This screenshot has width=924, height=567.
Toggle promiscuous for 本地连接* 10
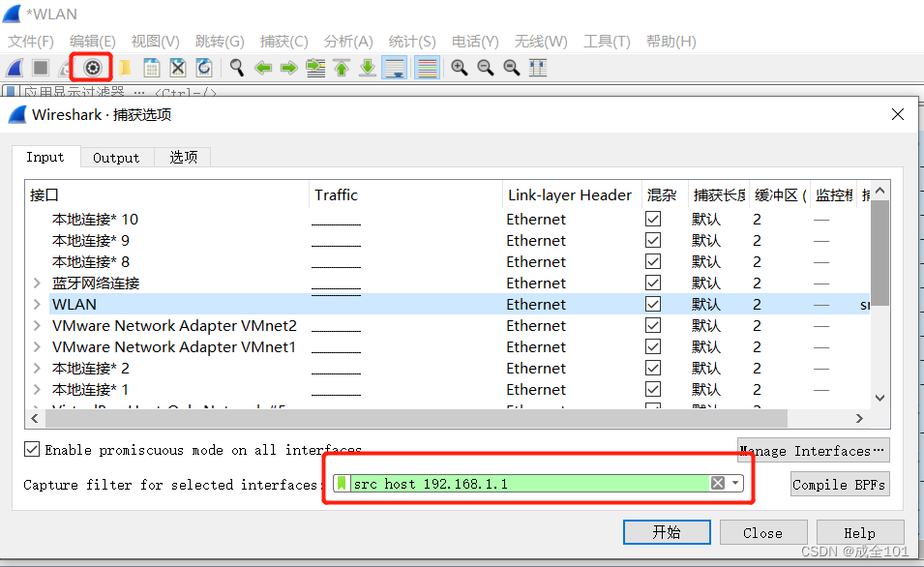[653, 220]
